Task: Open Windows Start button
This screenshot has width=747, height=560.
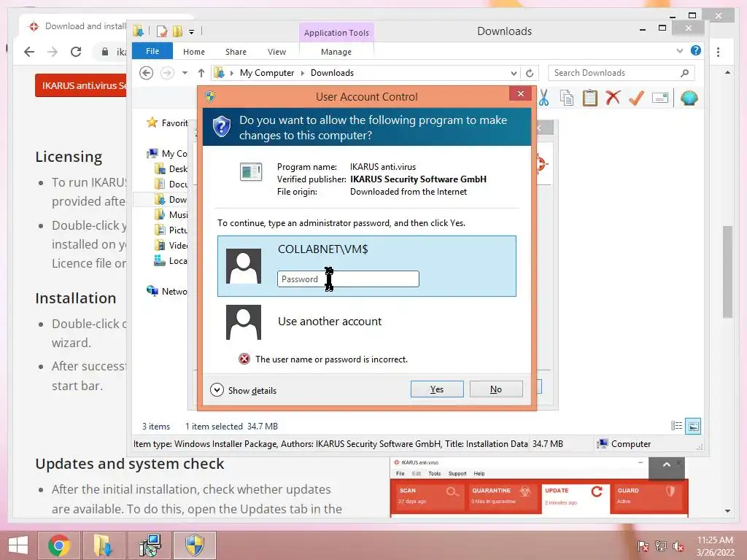Action: coord(18,545)
